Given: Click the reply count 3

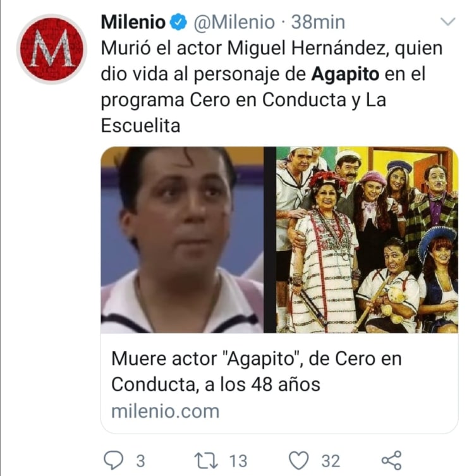Looking at the screenshot, I should click(140, 461).
